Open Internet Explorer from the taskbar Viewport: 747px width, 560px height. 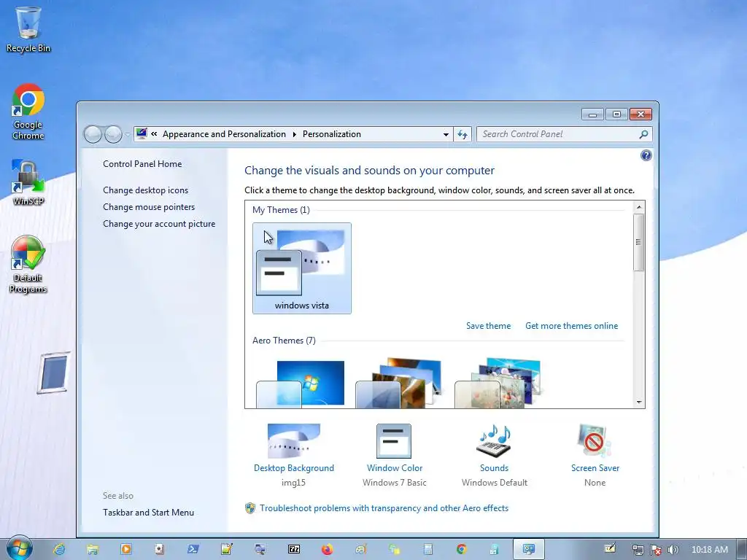pyautogui.click(x=59, y=549)
